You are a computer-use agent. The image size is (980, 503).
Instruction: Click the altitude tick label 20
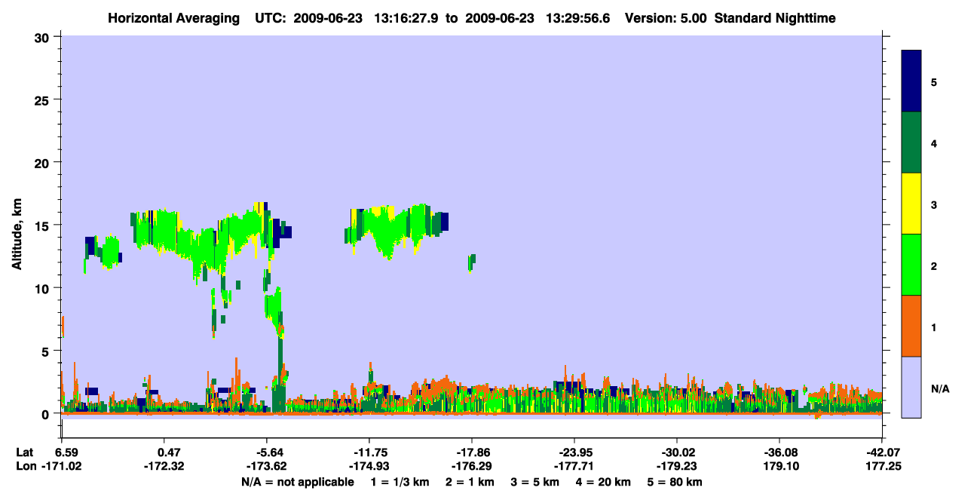pyautogui.click(x=44, y=163)
